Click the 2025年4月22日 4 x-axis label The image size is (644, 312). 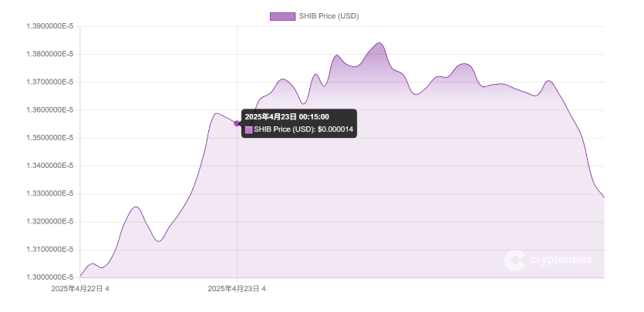(80, 289)
